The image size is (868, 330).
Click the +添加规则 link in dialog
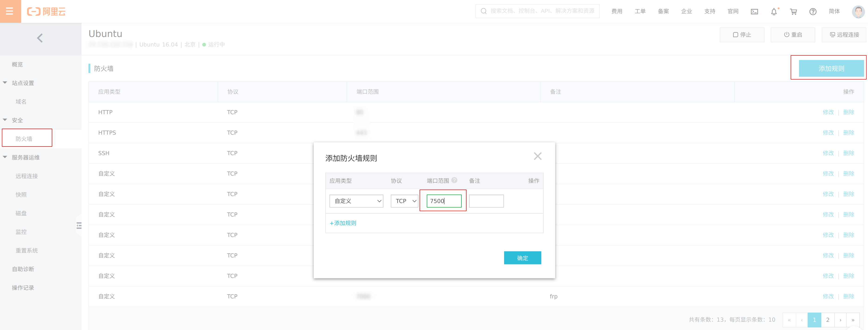(x=343, y=223)
